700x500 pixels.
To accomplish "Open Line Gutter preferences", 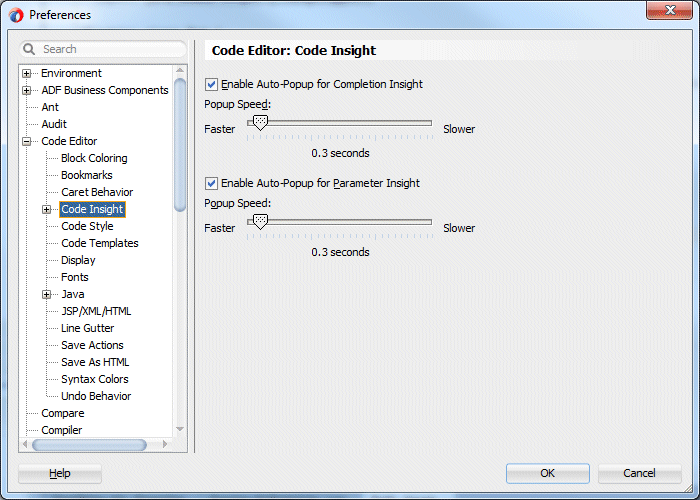I will point(88,328).
